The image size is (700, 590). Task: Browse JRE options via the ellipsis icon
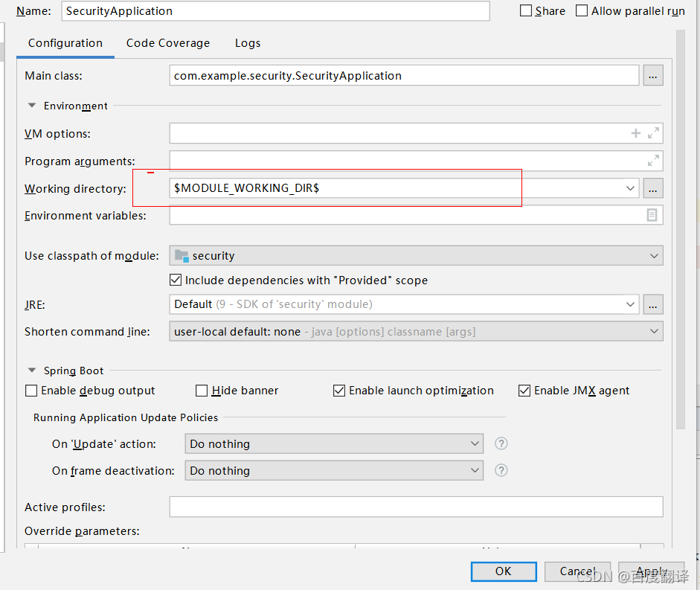(652, 304)
